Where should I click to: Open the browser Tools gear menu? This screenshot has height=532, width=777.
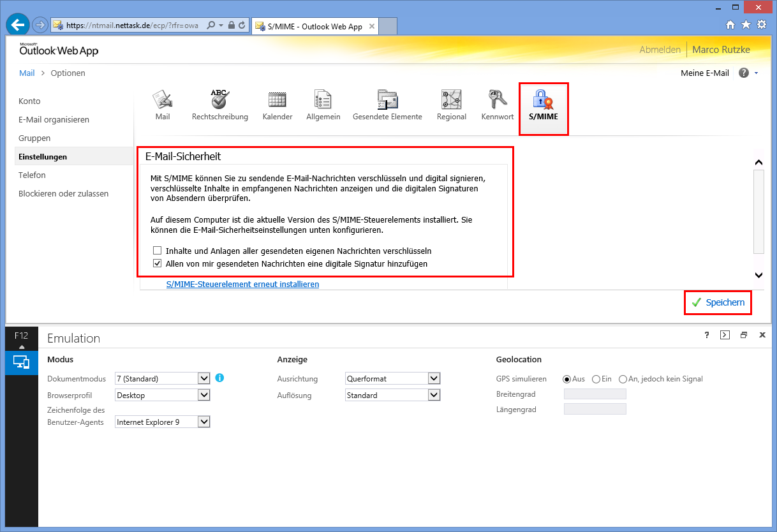(762, 25)
